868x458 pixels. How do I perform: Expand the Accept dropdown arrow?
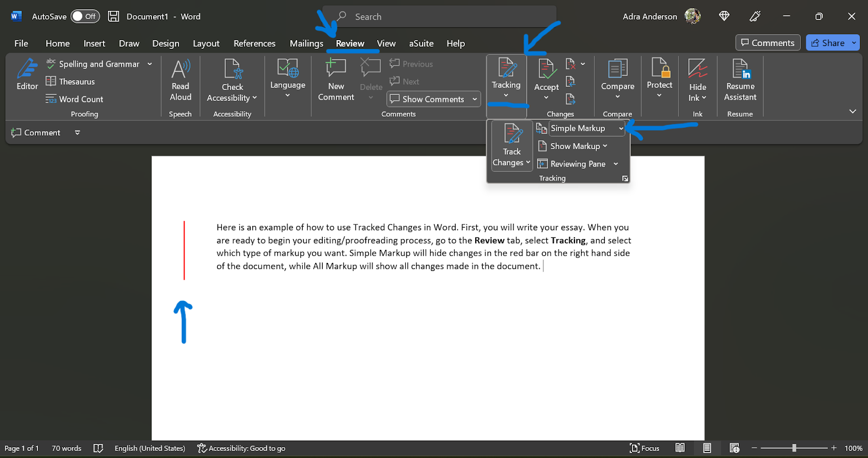pyautogui.click(x=546, y=98)
